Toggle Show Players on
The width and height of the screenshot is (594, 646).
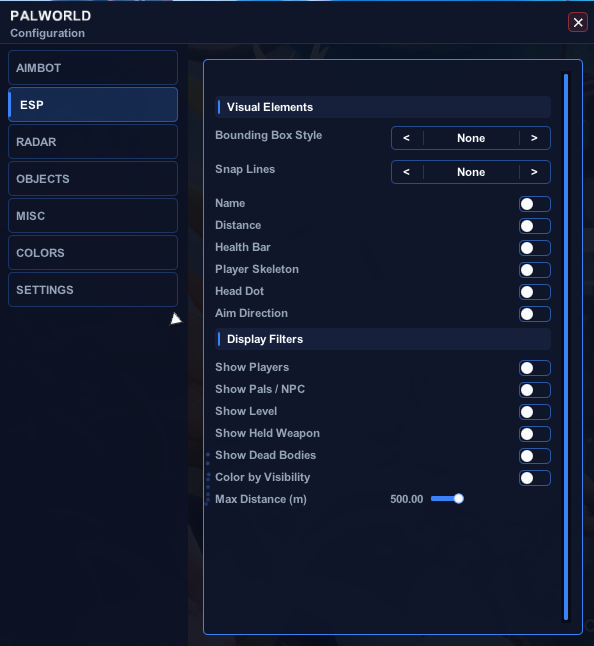click(535, 368)
